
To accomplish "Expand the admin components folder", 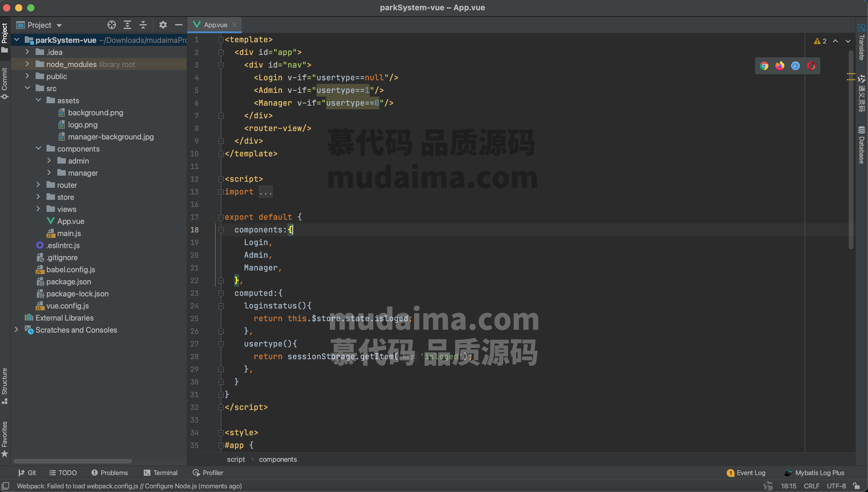I will click(x=49, y=161).
